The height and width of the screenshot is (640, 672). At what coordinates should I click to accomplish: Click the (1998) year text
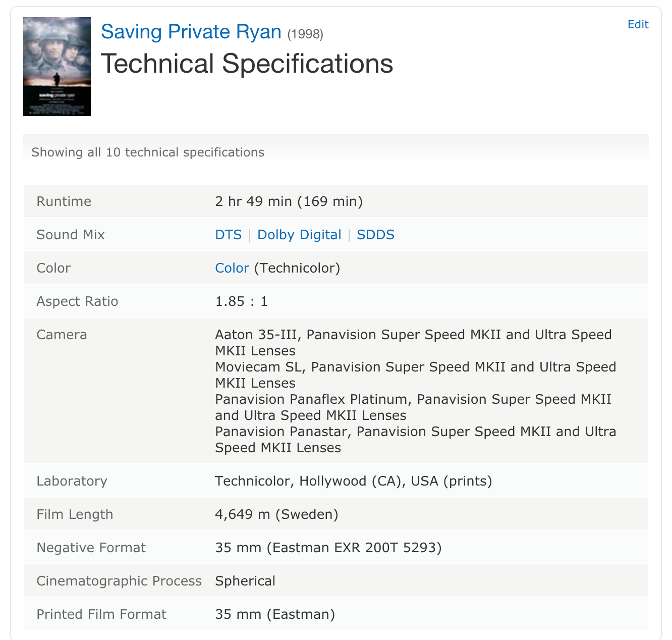305,34
